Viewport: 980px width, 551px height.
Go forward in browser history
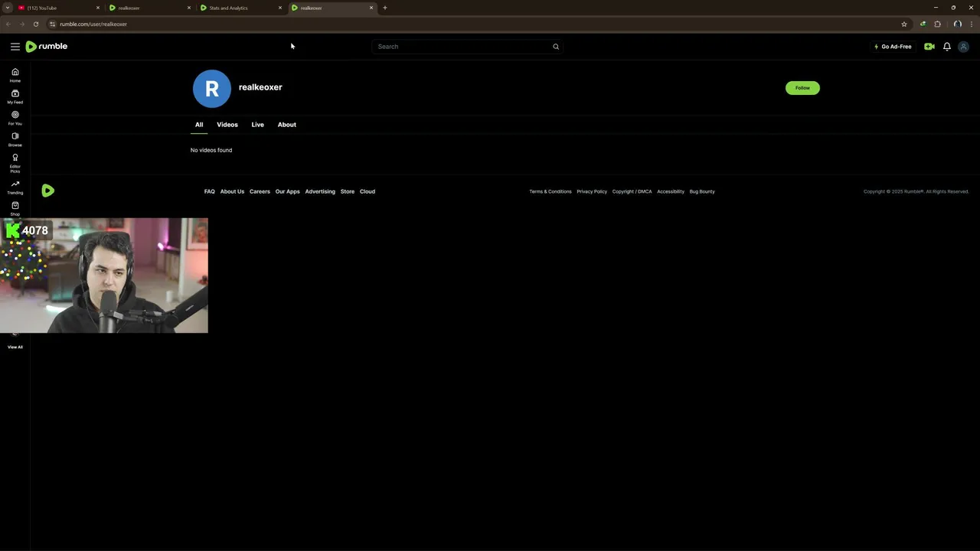tap(21, 24)
